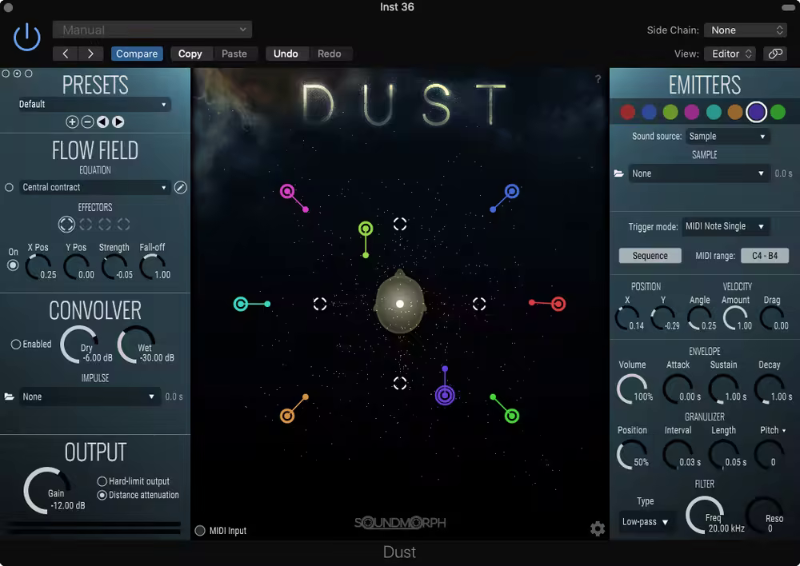Click Undo in the plugin header
Image resolution: width=800 pixels, height=566 pixels.
286,54
